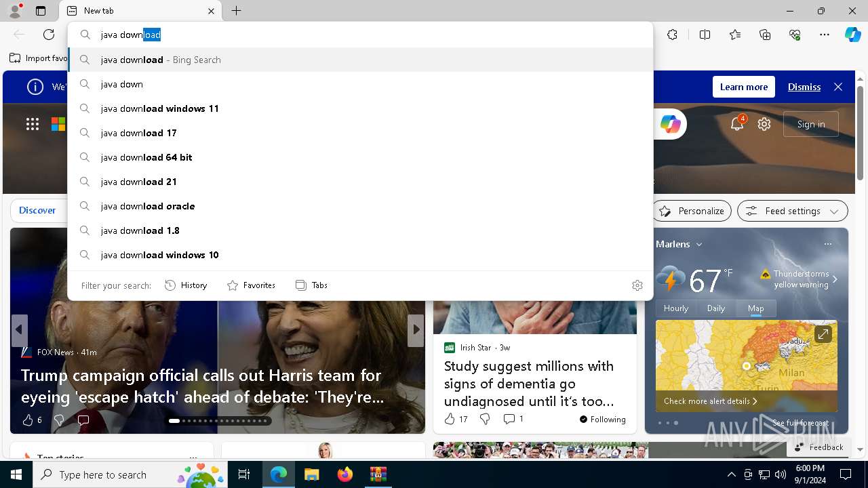Dismiss the info banner with X
This screenshot has width=868, height=488.
point(838,87)
